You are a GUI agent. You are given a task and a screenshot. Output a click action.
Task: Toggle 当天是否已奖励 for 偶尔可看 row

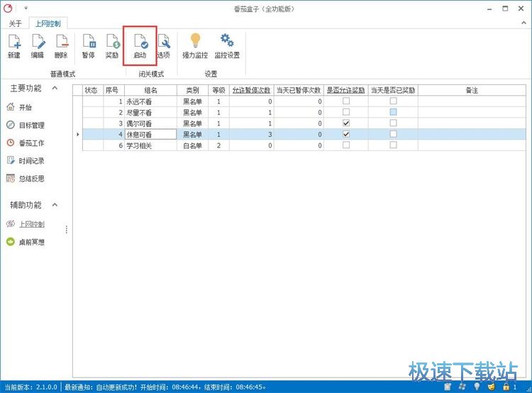[x=393, y=123]
